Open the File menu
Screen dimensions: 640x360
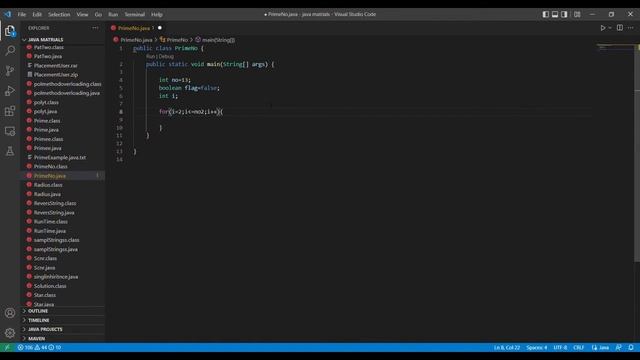(22, 14)
